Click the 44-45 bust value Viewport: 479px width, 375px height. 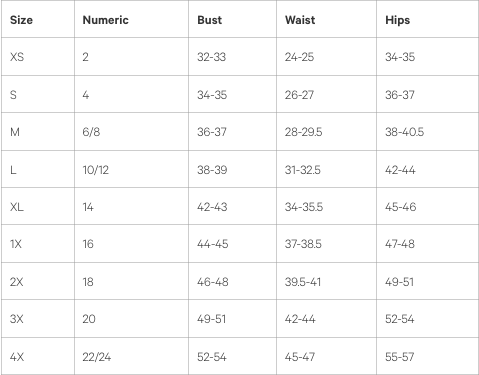[212, 244]
